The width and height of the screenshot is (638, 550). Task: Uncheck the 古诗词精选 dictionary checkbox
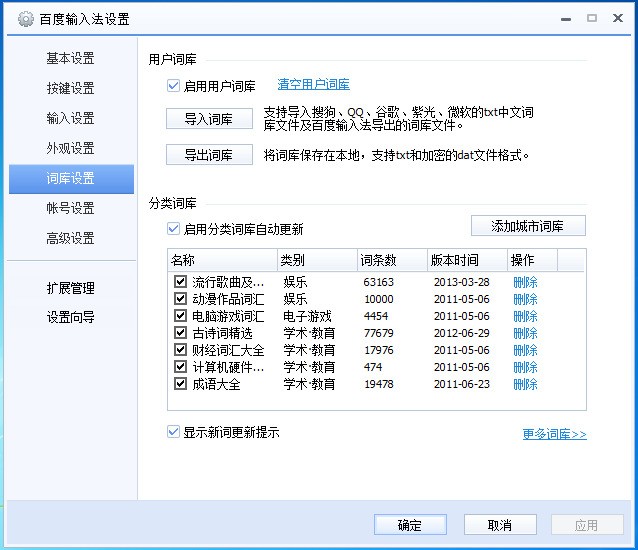tap(180, 333)
